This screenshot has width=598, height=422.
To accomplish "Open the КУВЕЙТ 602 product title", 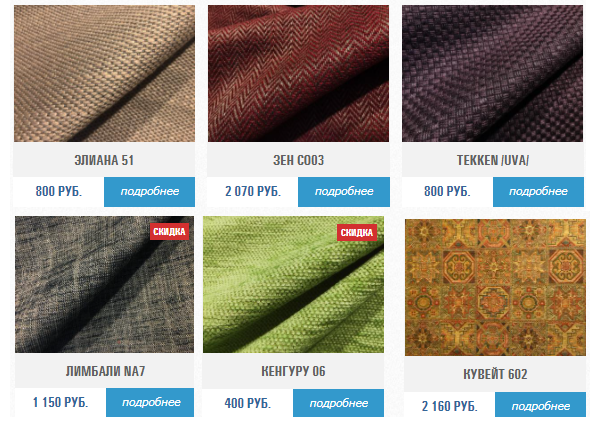I will tap(495, 374).
